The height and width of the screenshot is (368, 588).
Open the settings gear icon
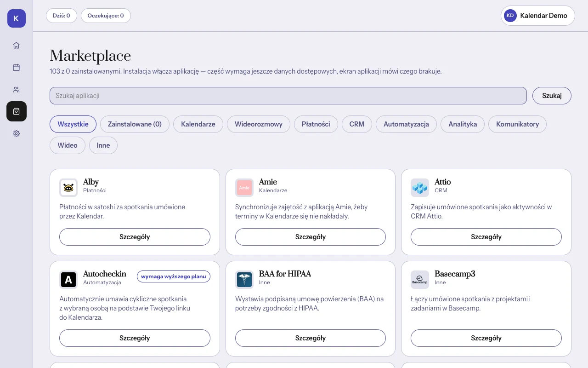pos(17,133)
